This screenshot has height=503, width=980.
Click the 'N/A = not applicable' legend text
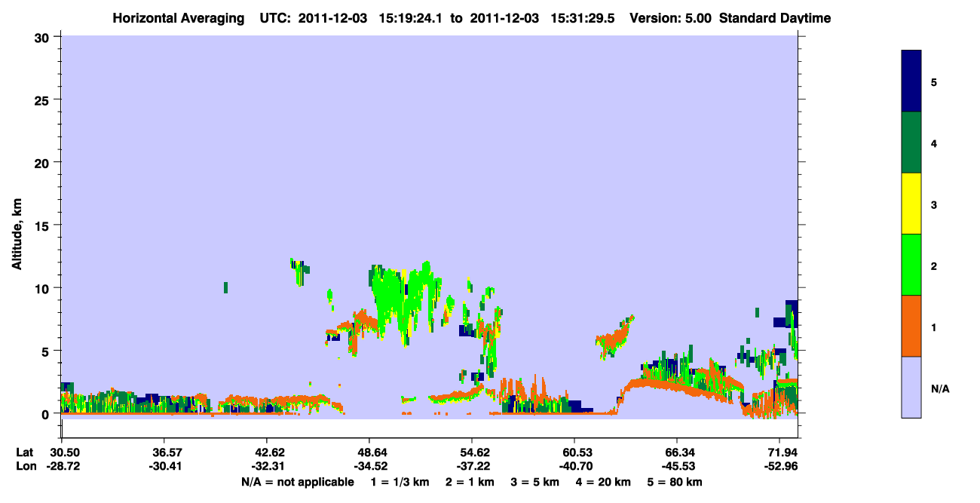coord(297,482)
